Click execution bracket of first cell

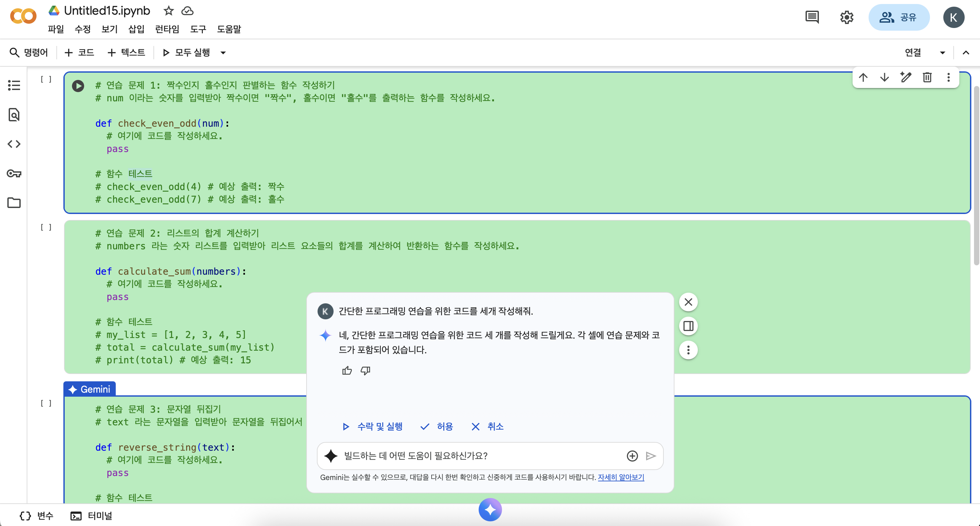point(46,79)
